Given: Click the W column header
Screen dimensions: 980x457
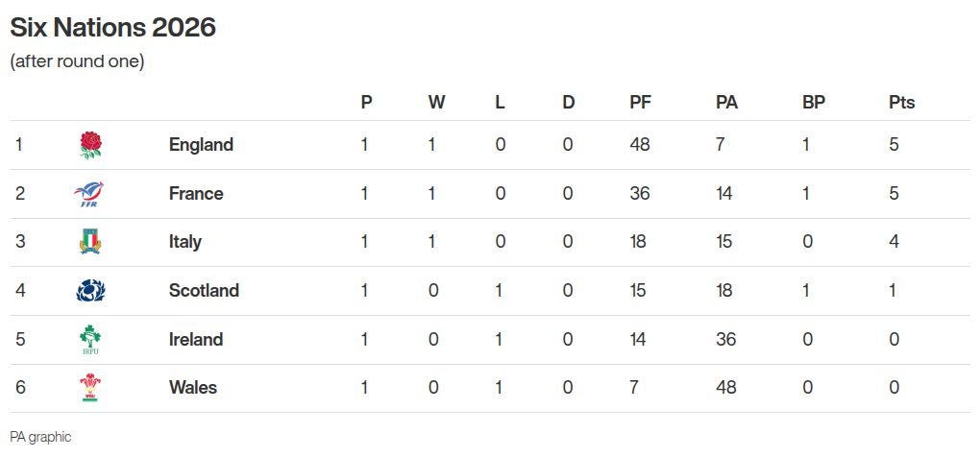Looking at the screenshot, I should click(436, 103).
